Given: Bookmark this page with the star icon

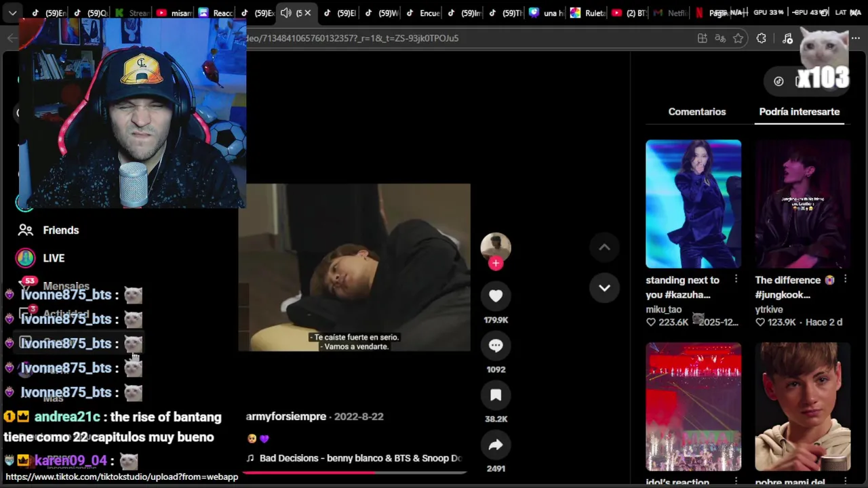Looking at the screenshot, I should tap(738, 38).
